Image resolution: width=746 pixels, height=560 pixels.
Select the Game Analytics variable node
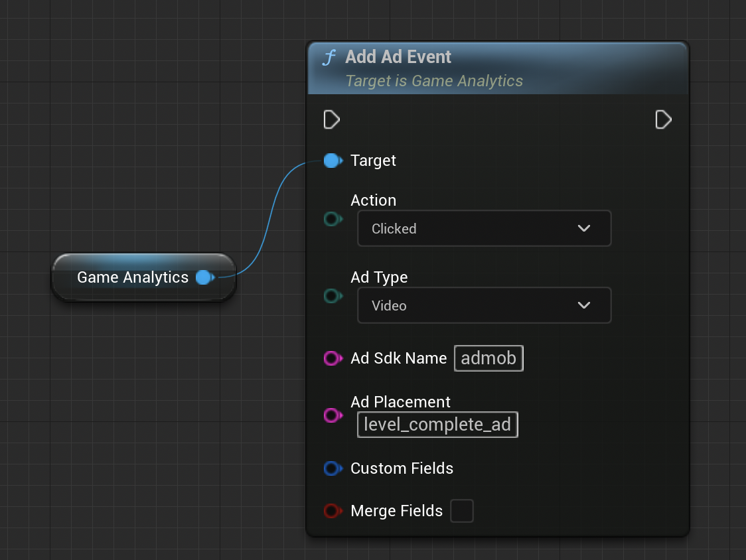tap(133, 277)
